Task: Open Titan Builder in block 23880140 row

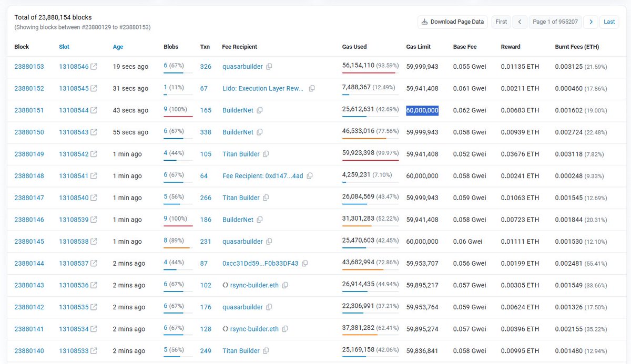Action: (241, 351)
